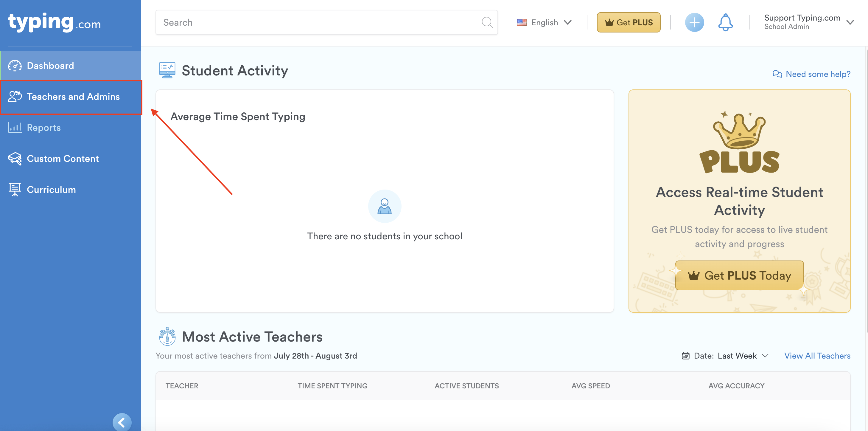868x431 pixels.
Task: Open Teachers and Admins in the sidebar
Action: point(73,97)
